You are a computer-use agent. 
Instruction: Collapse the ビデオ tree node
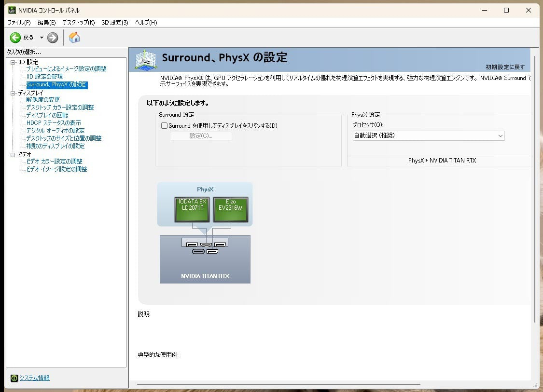(13, 155)
